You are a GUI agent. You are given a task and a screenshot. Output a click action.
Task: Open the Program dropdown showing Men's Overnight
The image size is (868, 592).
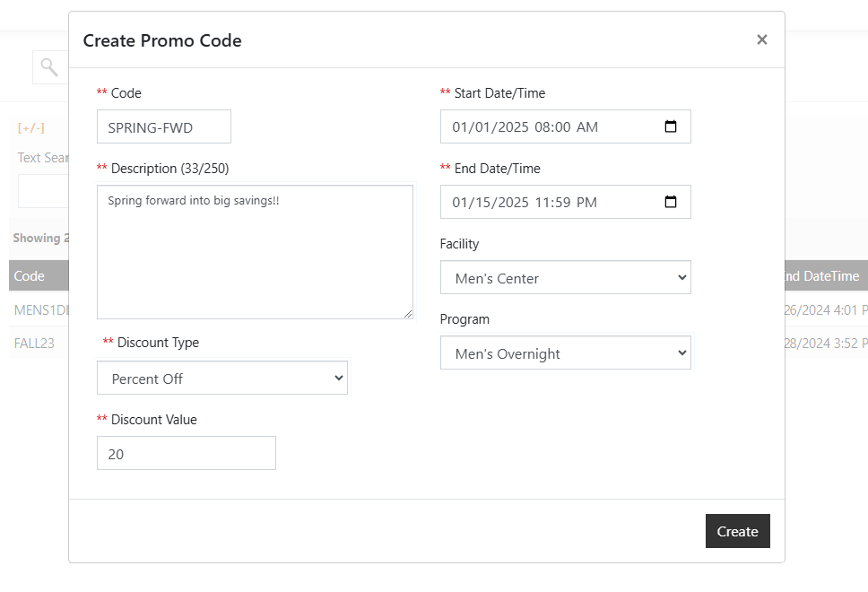point(565,353)
